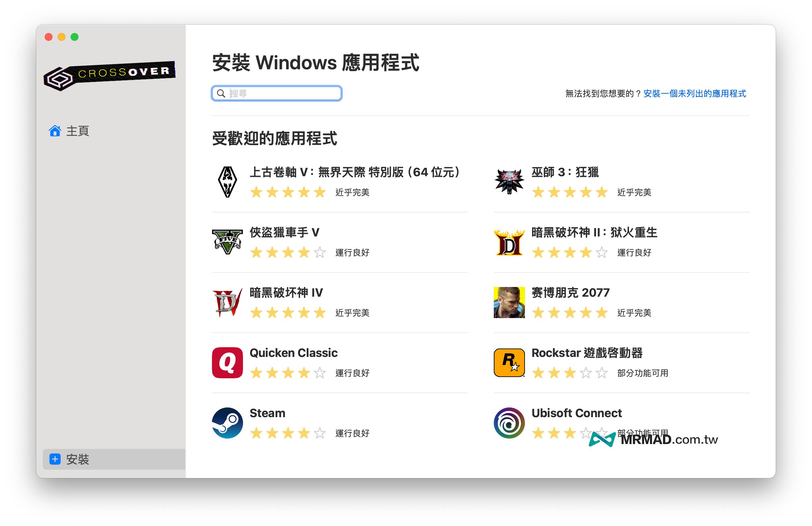Click the 安裝 Windows 應用程式 page title
Image resolution: width=812 pixels, height=526 pixels.
point(316,63)
